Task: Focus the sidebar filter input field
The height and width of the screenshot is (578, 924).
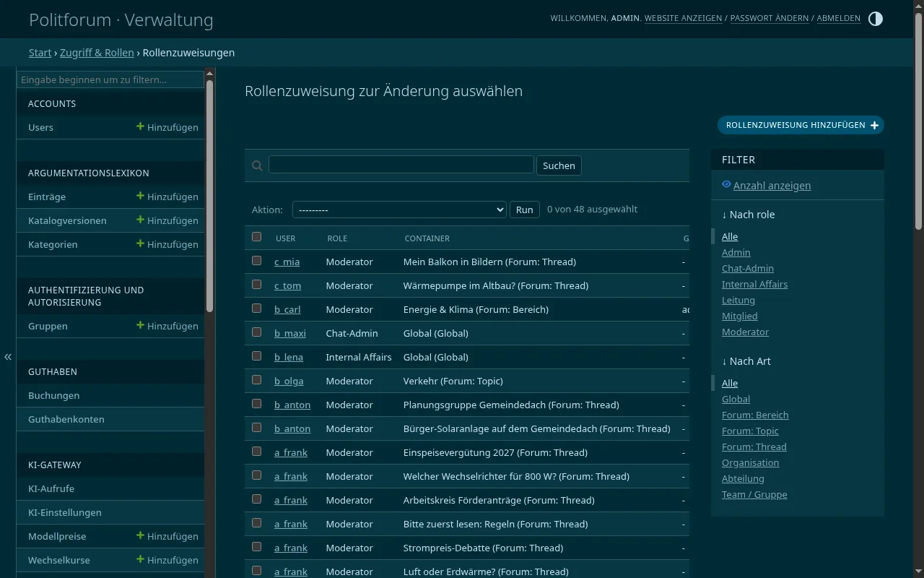Action: pyautogui.click(x=110, y=79)
